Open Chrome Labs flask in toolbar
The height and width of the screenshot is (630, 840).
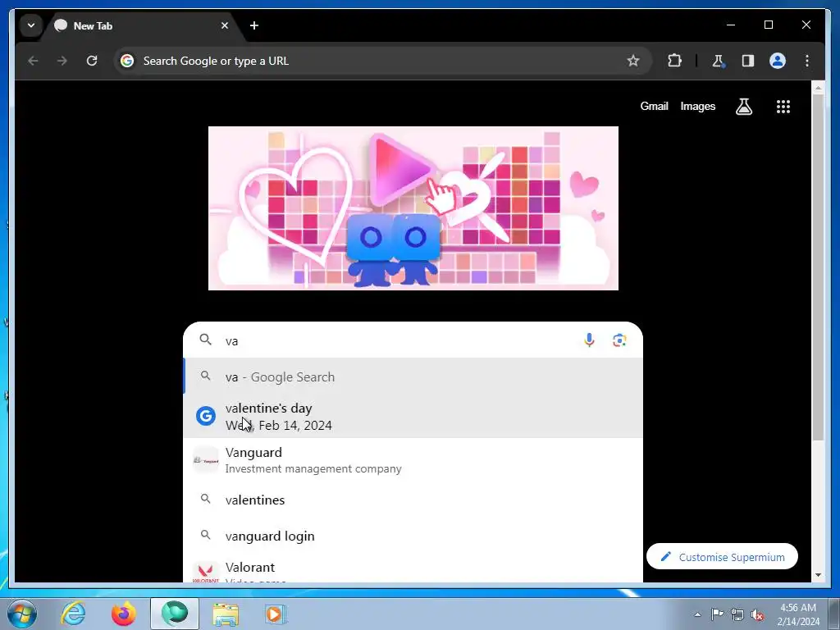tap(718, 61)
